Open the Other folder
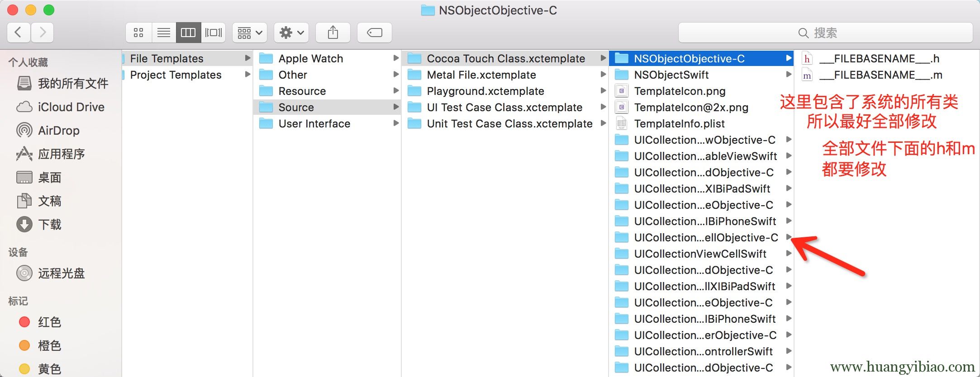Image resolution: width=980 pixels, height=377 pixels. point(327,75)
